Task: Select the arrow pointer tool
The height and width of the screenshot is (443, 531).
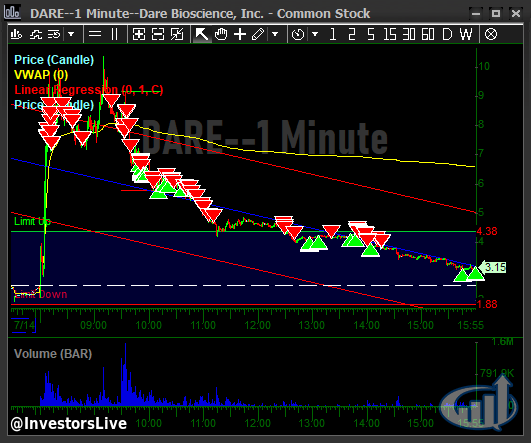Action: tap(201, 34)
